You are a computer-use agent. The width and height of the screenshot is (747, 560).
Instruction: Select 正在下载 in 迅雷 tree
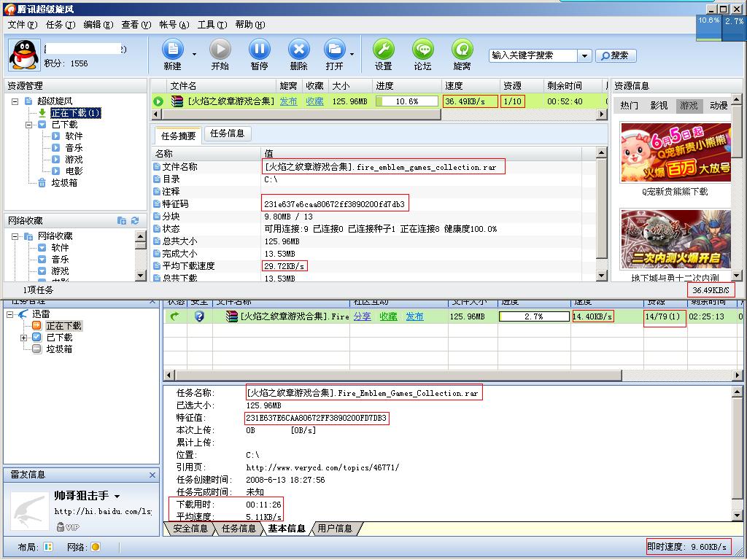click(64, 326)
